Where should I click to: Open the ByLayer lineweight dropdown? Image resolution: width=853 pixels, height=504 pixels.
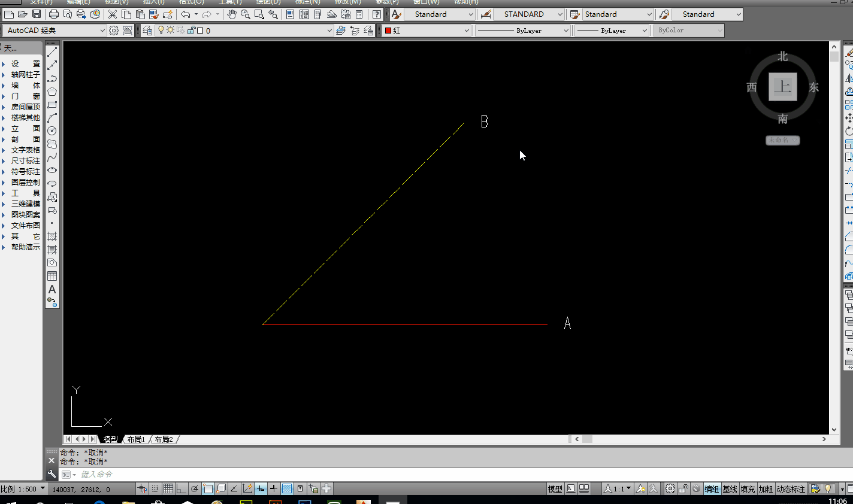[x=612, y=30]
